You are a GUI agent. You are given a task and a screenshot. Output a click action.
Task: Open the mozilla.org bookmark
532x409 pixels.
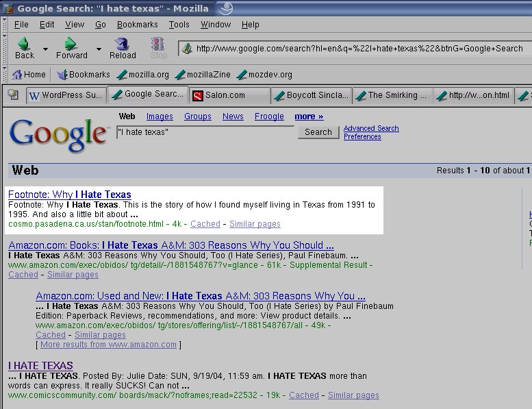[x=142, y=75]
